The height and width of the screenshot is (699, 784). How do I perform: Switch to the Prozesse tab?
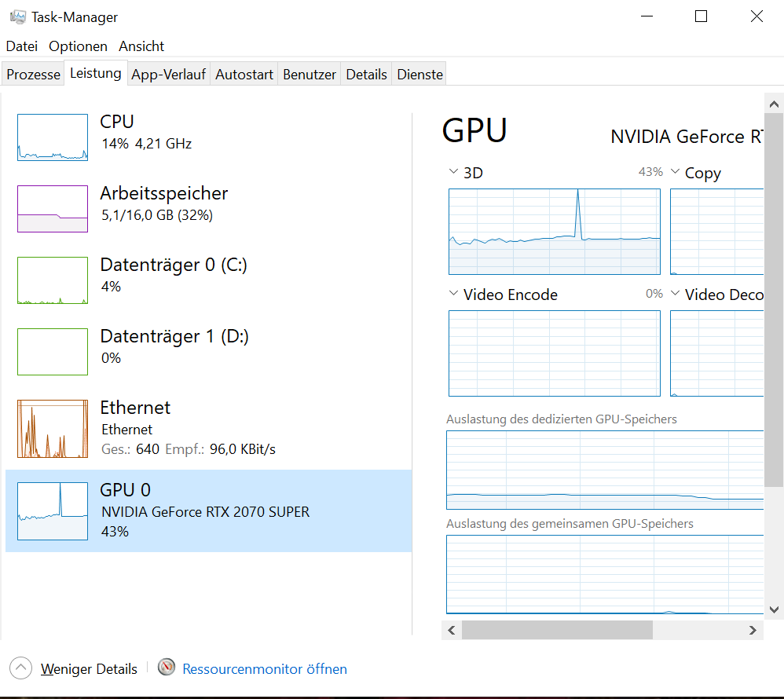pyautogui.click(x=33, y=75)
